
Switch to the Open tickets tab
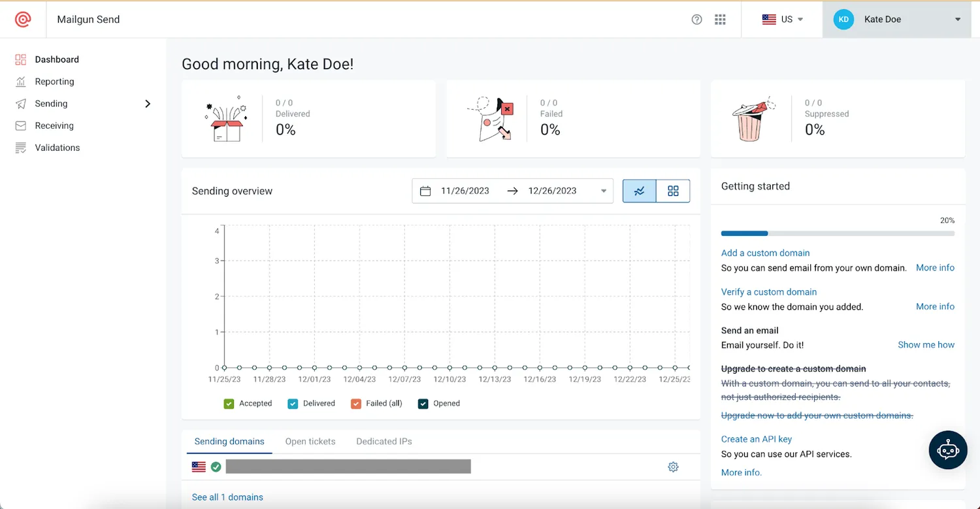[310, 442]
